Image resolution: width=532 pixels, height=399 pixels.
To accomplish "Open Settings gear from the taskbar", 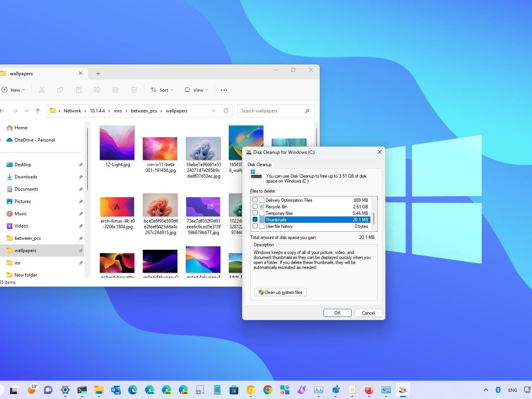I will [x=65, y=390].
